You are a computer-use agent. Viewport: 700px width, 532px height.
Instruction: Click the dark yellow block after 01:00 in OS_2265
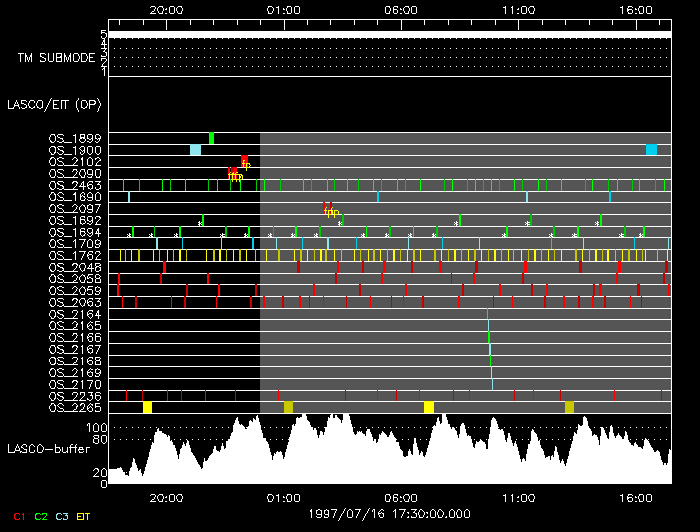pyautogui.click(x=289, y=408)
